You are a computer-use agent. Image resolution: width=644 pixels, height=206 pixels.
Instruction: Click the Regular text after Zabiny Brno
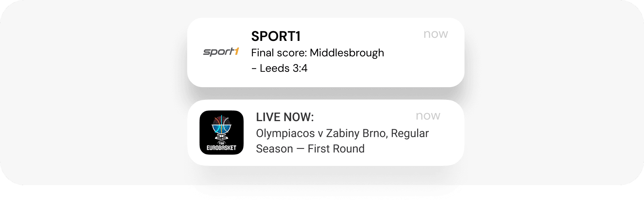411,133
